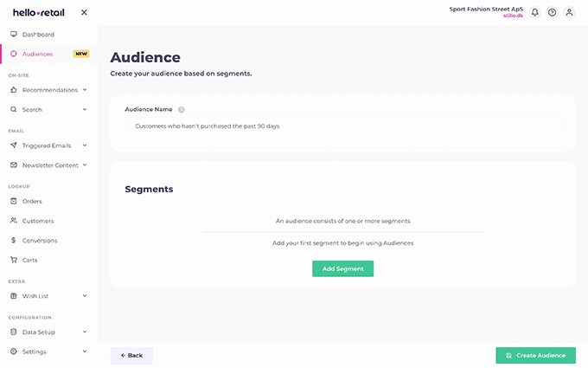Click the Segments heading

click(x=149, y=189)
